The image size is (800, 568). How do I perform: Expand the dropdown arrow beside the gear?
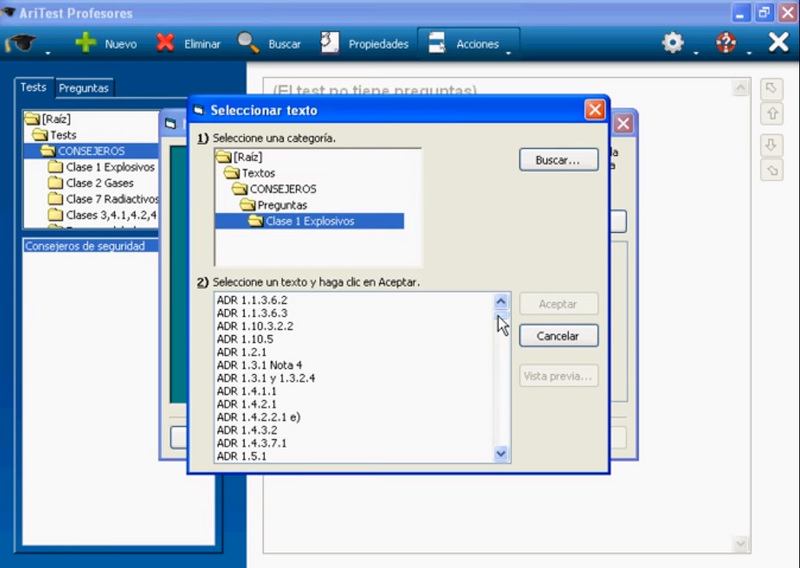click(x=696, y=53)
